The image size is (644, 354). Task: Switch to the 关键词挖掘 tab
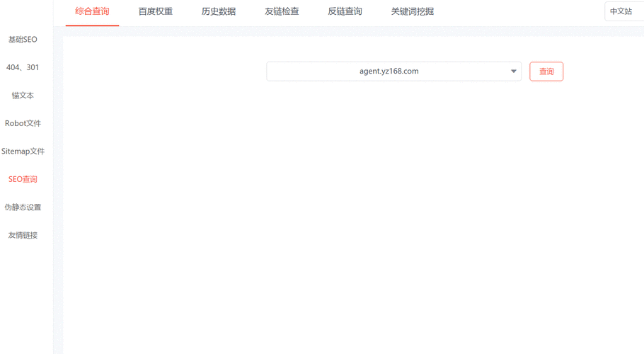pyautogui.click(x=413, y=11)
